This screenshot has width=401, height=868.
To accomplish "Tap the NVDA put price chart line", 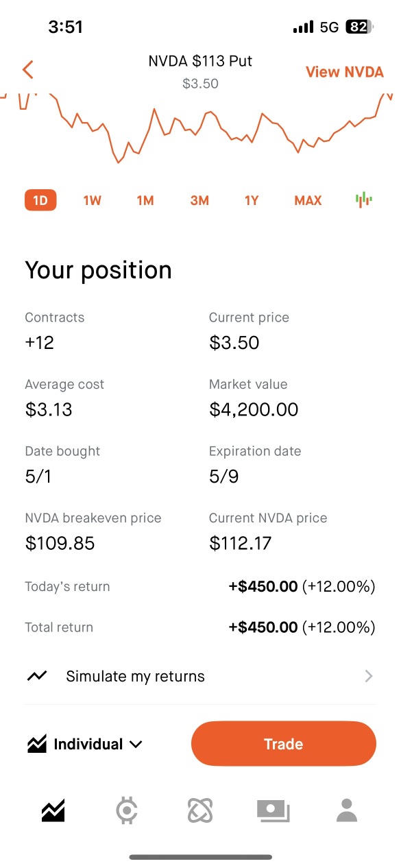I will point(200,128).
